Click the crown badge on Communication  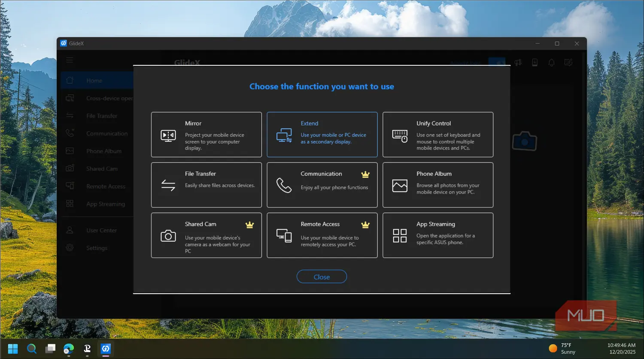[365, 174]
